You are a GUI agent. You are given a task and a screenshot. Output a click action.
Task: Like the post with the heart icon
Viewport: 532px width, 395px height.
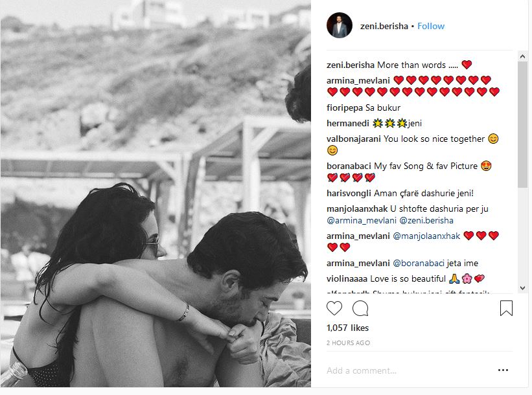(334, 308)
